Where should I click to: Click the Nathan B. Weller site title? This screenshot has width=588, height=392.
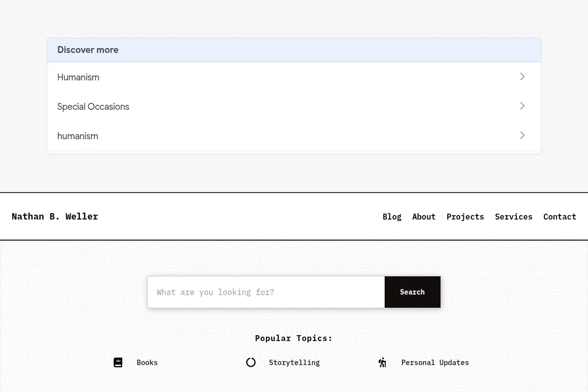(55, 216)
